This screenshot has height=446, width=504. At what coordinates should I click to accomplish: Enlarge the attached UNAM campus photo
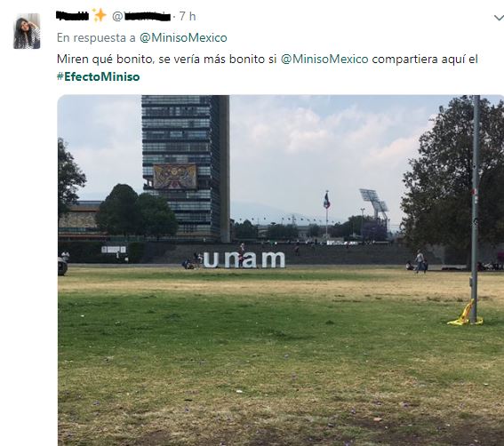point(281,270)
